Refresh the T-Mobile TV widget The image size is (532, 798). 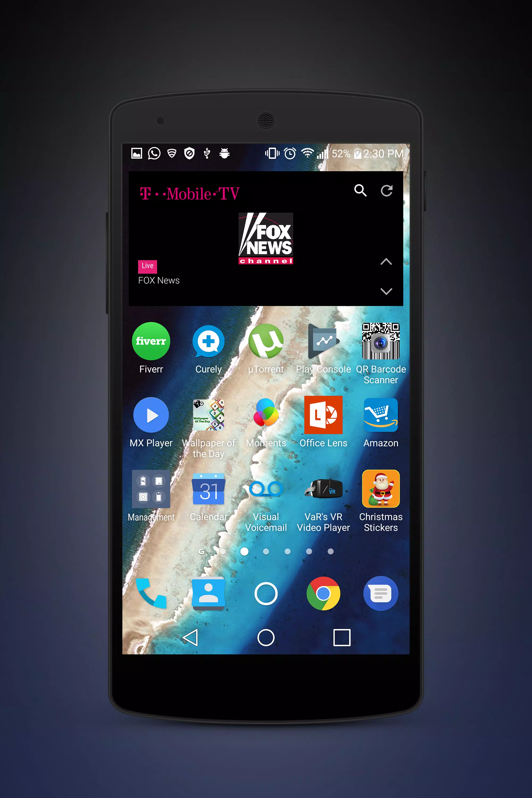click(x=386, y=191)
